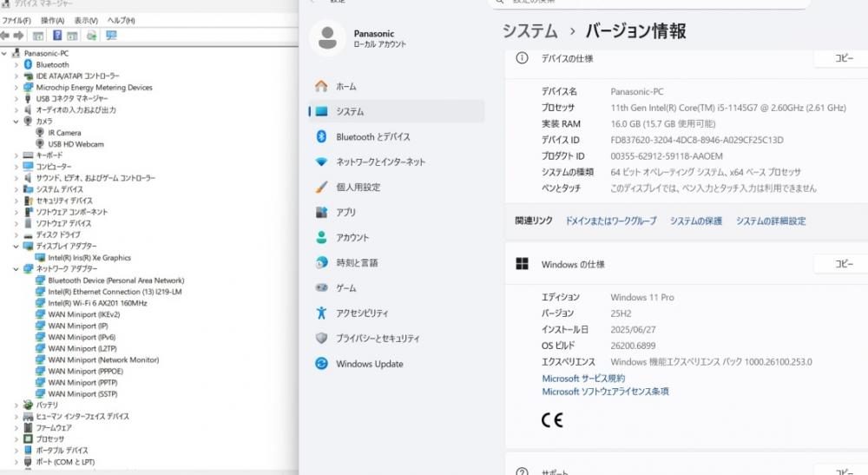The width and height of the screenshot is (868, 475).
Task: Click the Scan for hardware changes monitor icon
Action: (111, 36)
